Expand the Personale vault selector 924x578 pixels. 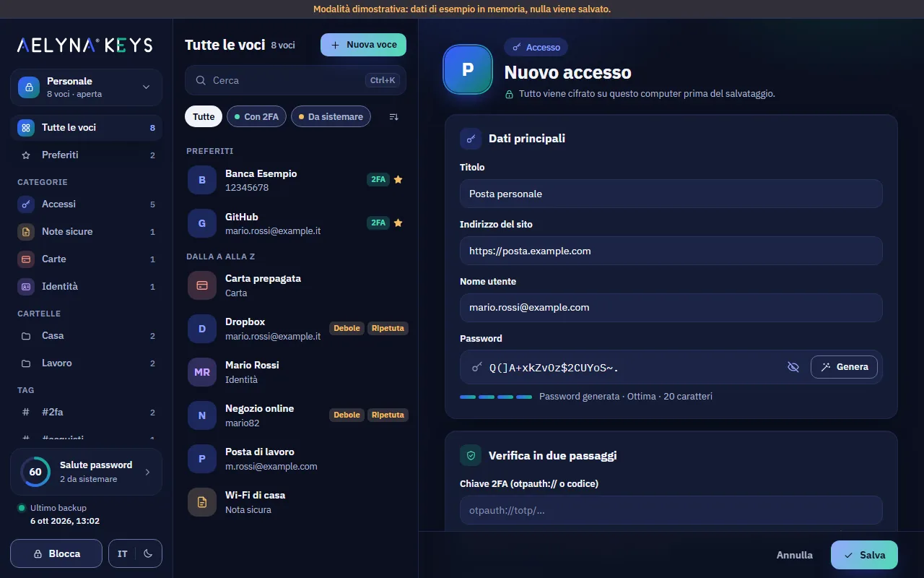86,87
